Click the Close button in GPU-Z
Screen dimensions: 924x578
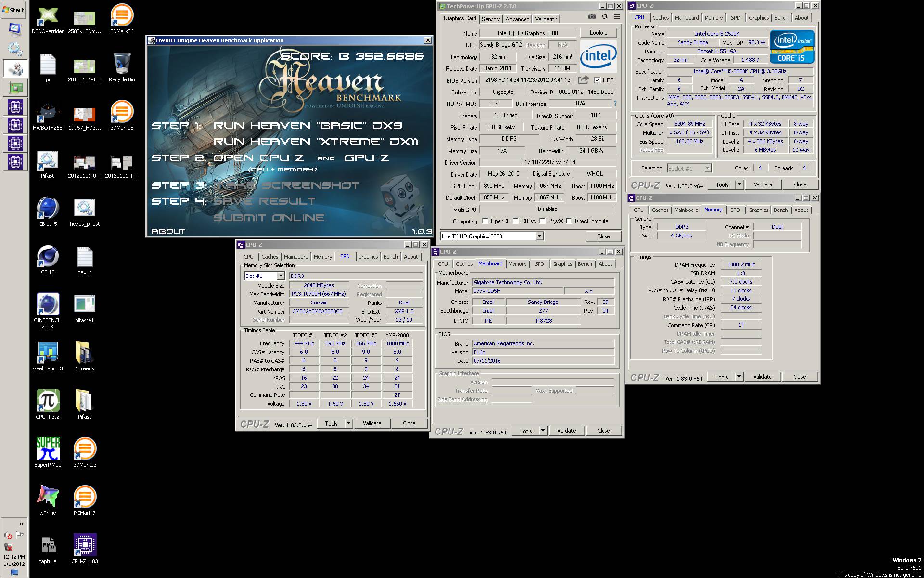(x=603, y=236)
